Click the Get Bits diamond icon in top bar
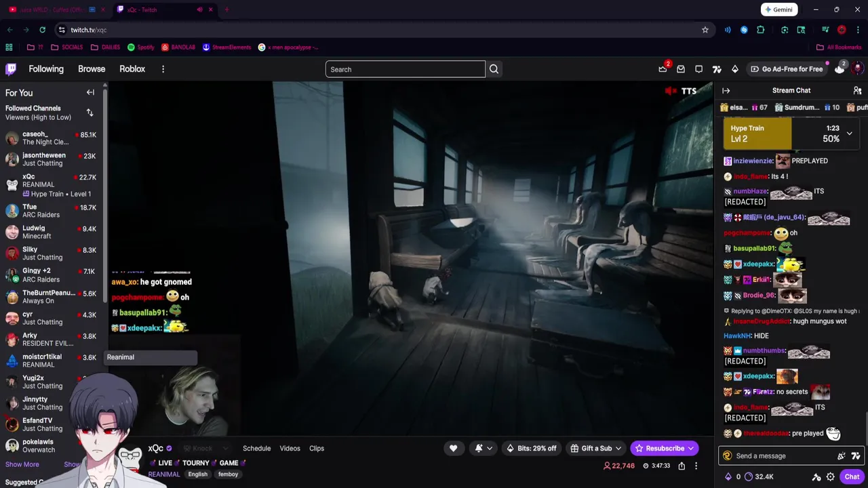Screen dimensions: 868x488 (x=734, y=69)
